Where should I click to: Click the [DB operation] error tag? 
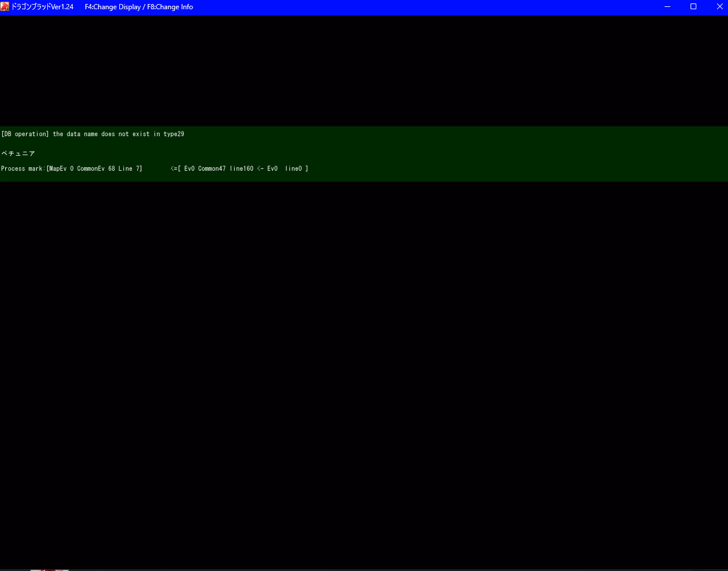[25, 134]
